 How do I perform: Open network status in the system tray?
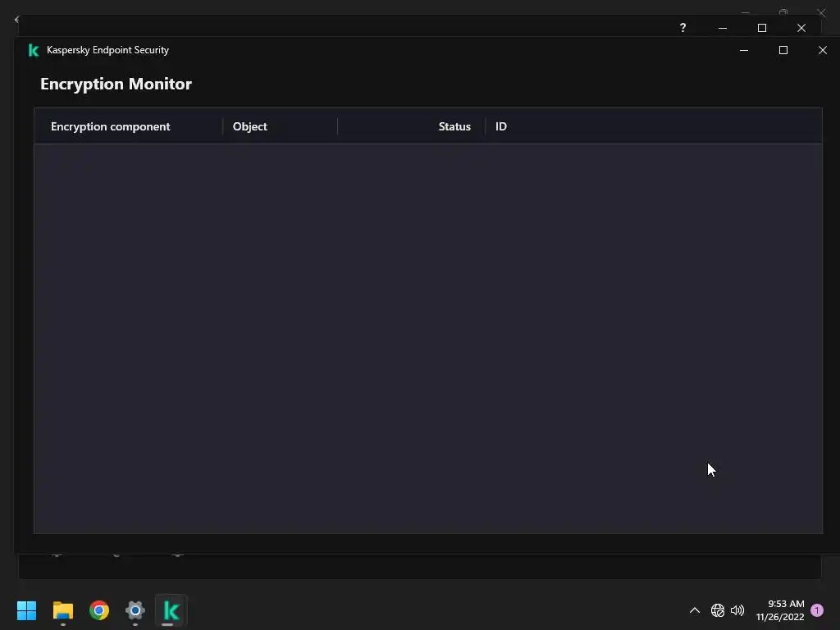718,610
